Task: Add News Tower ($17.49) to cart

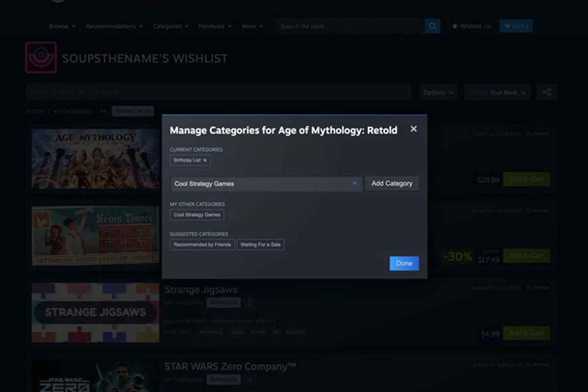Action: click(526, 255)
